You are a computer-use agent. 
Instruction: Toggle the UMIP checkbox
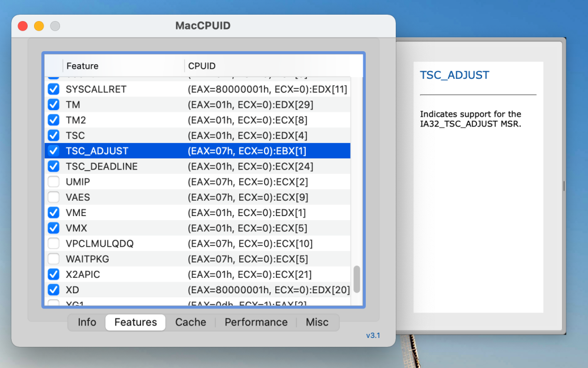[54, 181]
